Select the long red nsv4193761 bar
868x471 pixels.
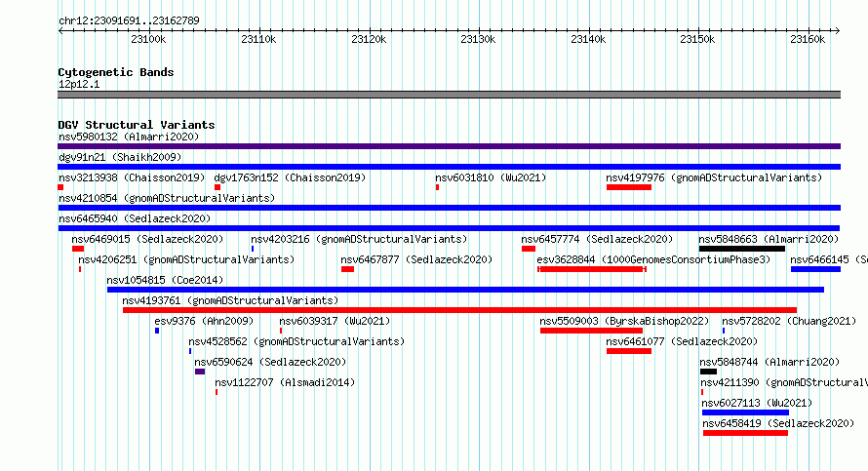(x=459, y=310)
